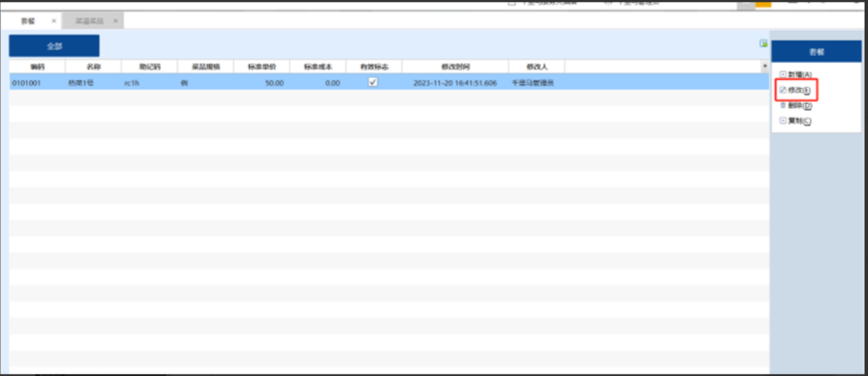Viewport: 868px width, 376px height.
Task: Click the blue 套餐 header in the right panel
Action: pyautogui.click(x=816, y=52)
